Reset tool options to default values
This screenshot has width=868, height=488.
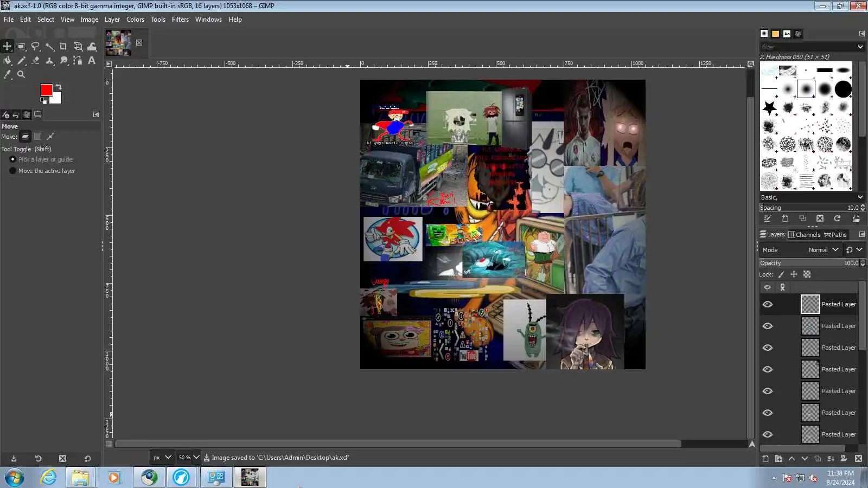click(x=87, y=459)
